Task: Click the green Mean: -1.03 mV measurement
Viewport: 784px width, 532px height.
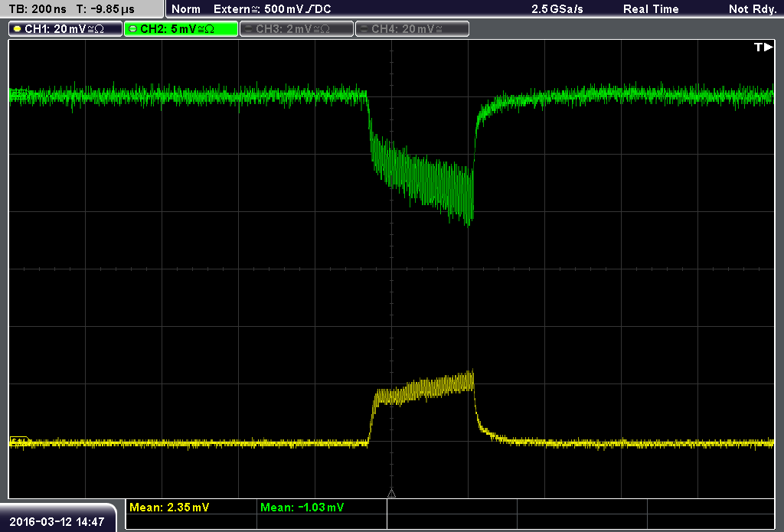Action: 302,508
